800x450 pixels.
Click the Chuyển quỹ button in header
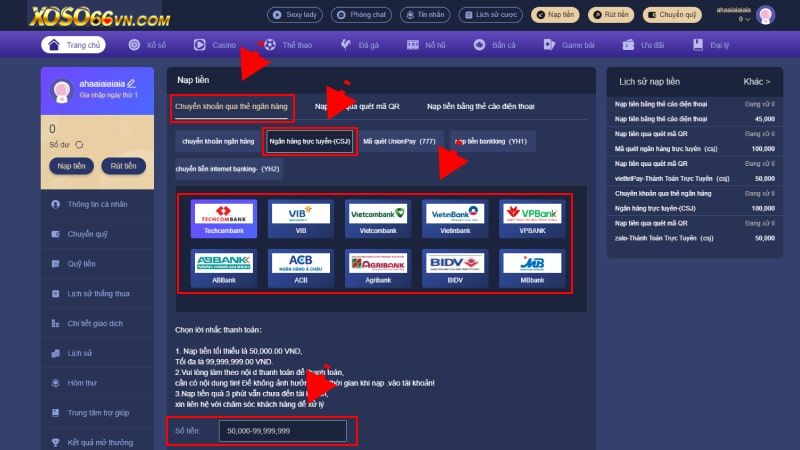672,15
